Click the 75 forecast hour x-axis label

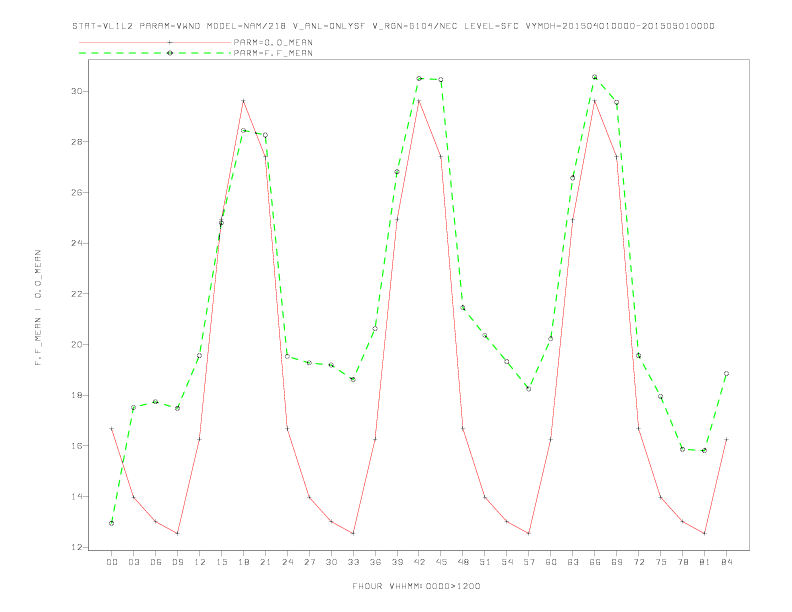click(x=661, y=562)
